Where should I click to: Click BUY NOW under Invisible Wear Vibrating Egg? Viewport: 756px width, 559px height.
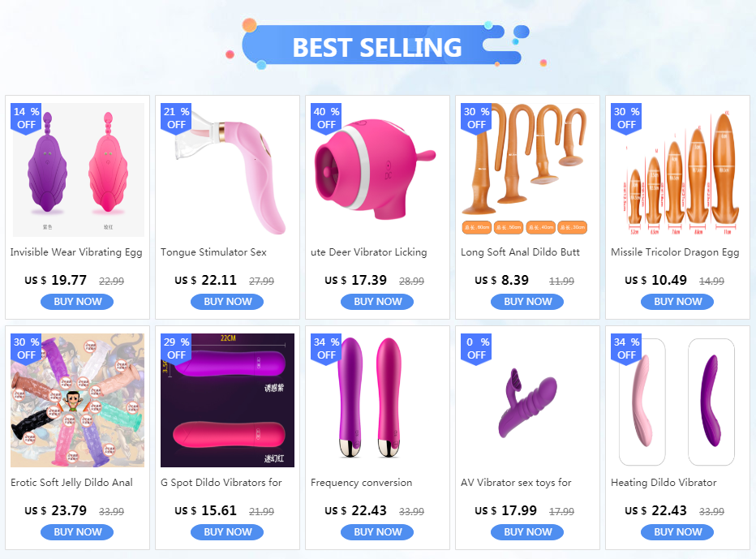(x=77, y=302)
